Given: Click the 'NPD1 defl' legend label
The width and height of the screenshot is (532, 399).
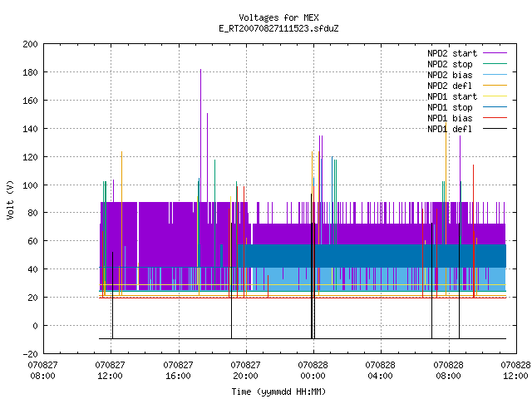Looking at the screenshot, I should [450, 130].
